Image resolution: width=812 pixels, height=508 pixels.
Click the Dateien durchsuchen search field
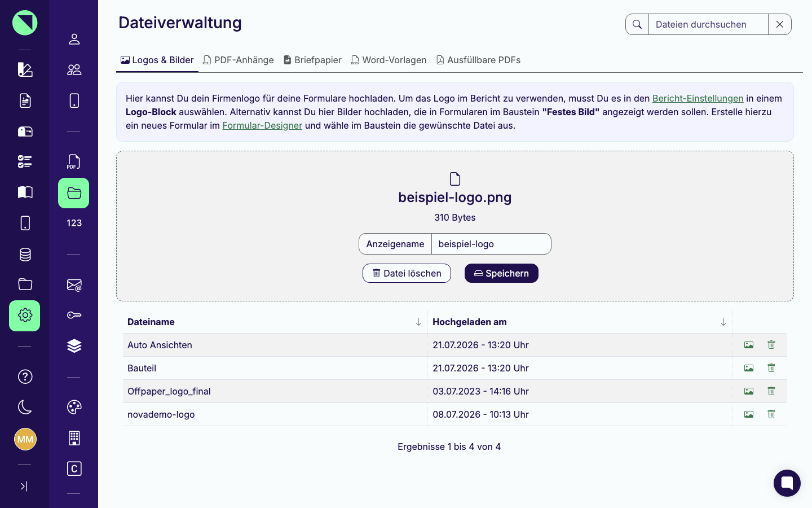pos(708,24)
